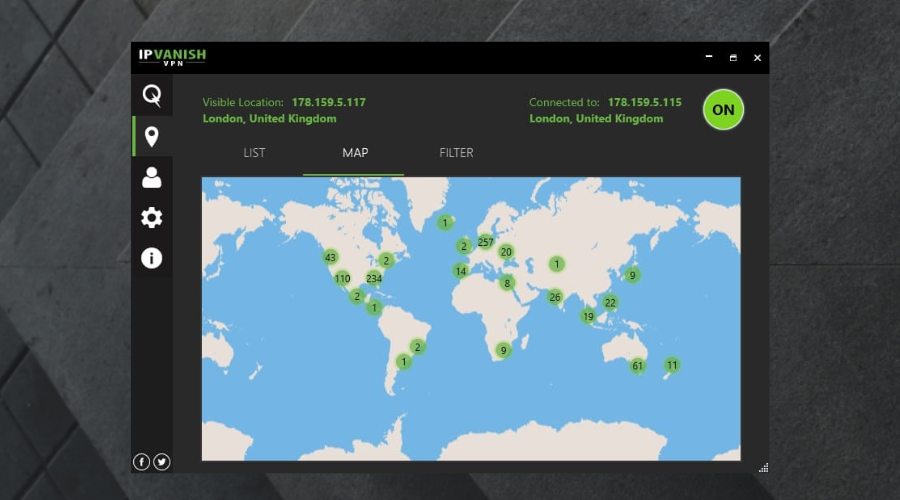
Task: Select the 8 server cluster marker
Action: pyautogui.click(x=507, y=283)
